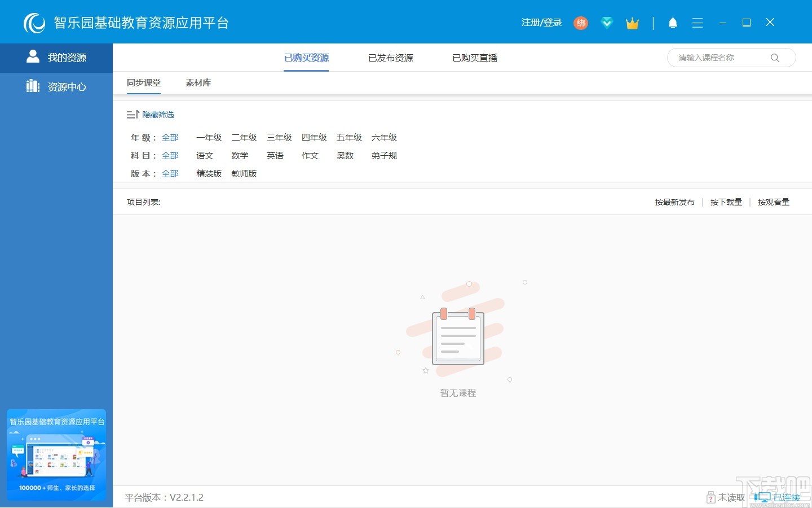The image size is (812, 508).
Task: Switch to 已发布资源 tab
Action: [x=390, y=58]
